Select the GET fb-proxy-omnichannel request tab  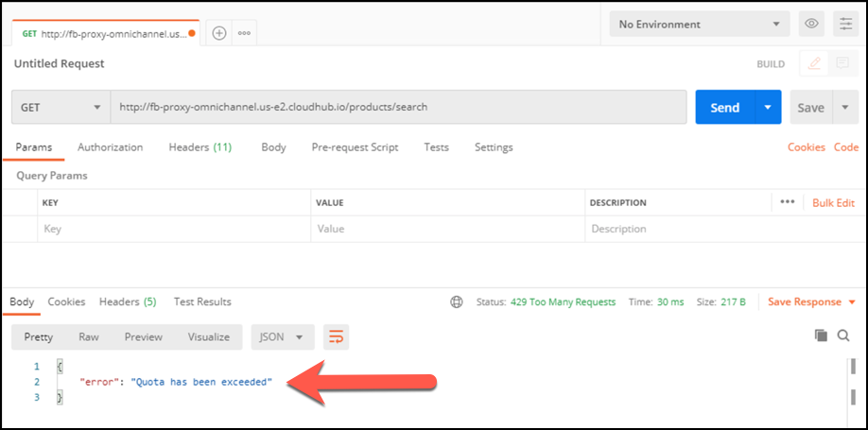pos(106,34)
